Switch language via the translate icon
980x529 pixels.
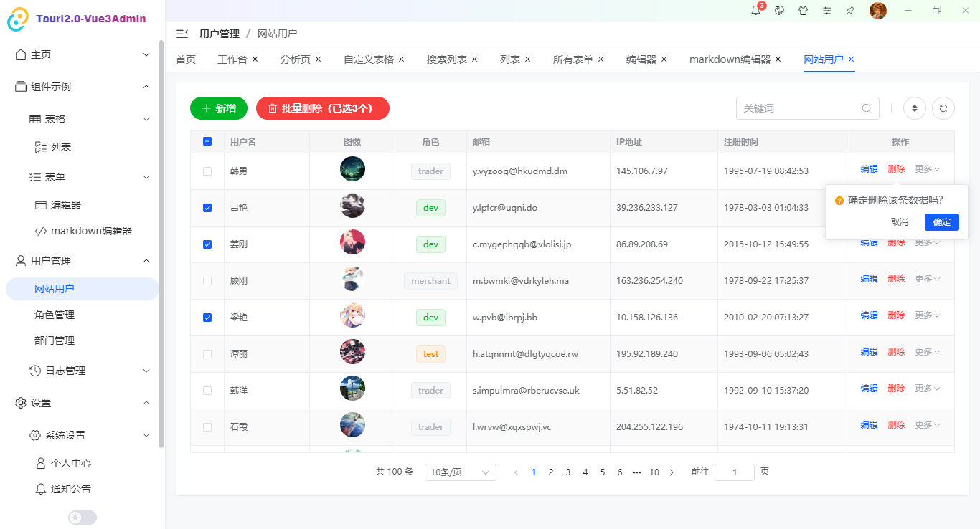[x=779, y=11]
